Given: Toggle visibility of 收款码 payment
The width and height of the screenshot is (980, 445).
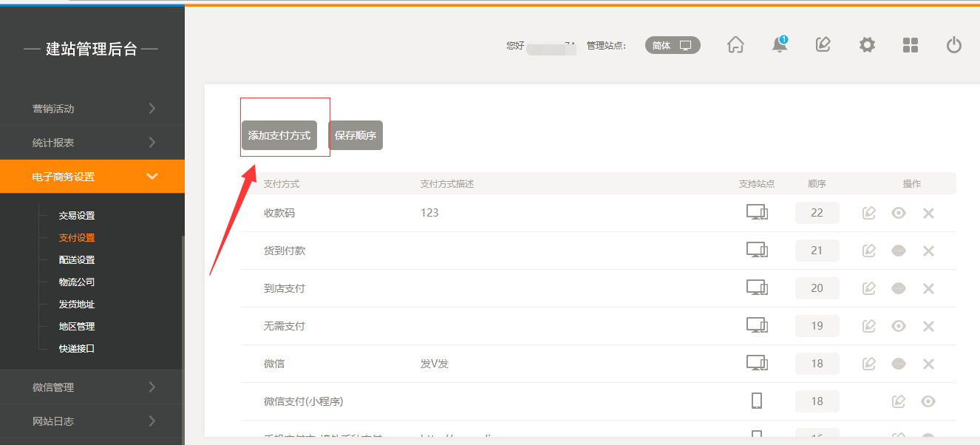Looking at the screenshot, I should [899, 213].
